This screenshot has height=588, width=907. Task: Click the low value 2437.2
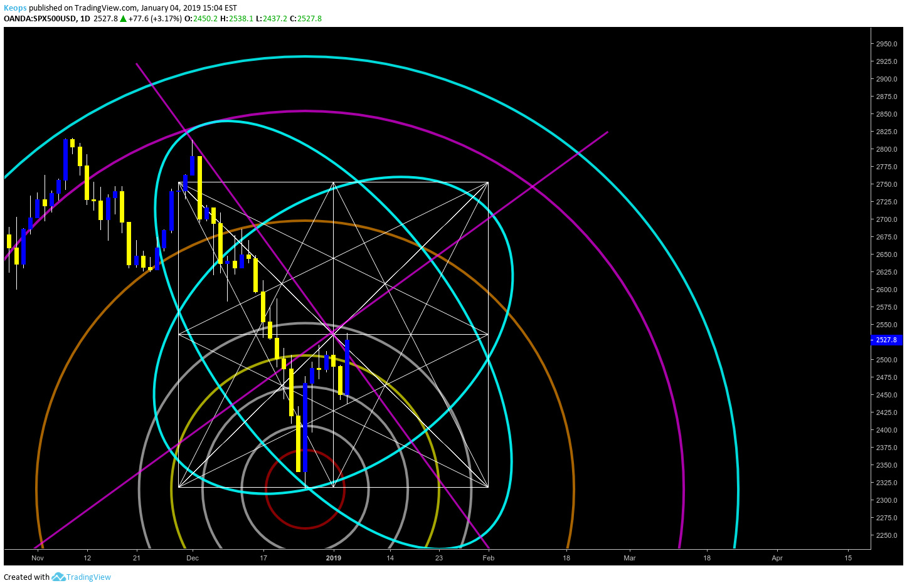(275, 19)
